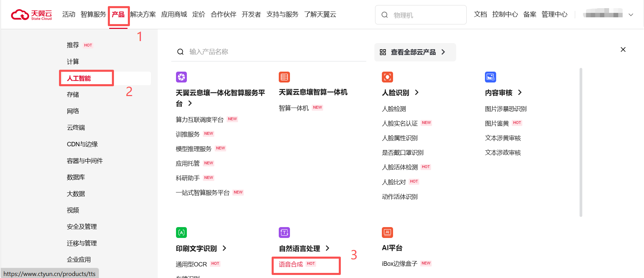This screenshot has height=278, width=644.
Task: Select CDN与边缘 category in sidebar
Action: 82,144
